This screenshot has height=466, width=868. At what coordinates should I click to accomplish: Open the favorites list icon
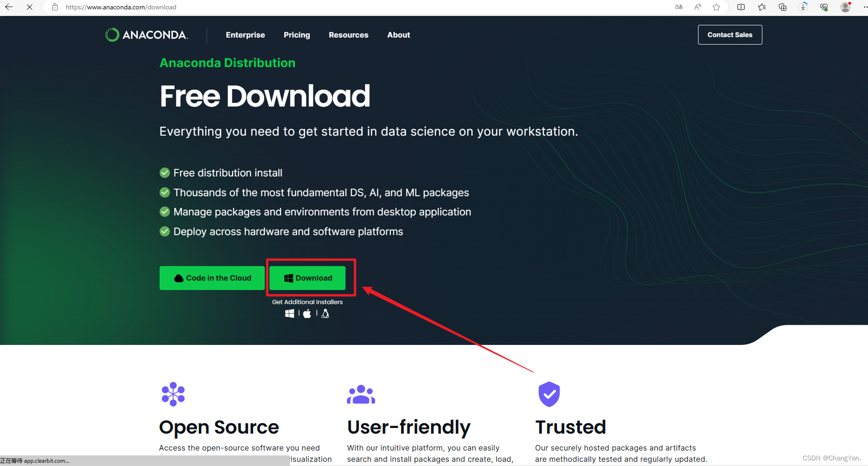pyautogui.click(x=762, y=7)
